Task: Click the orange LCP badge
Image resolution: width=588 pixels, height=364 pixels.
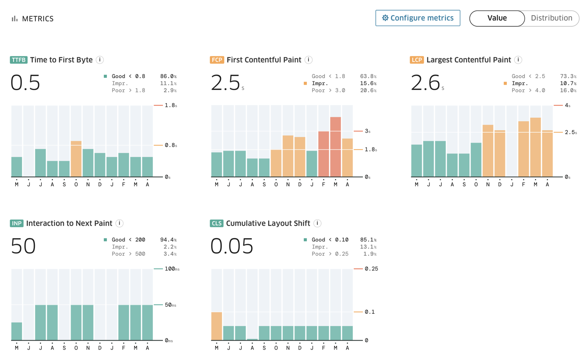Action: pyautogui.click(x=417, y=60)
